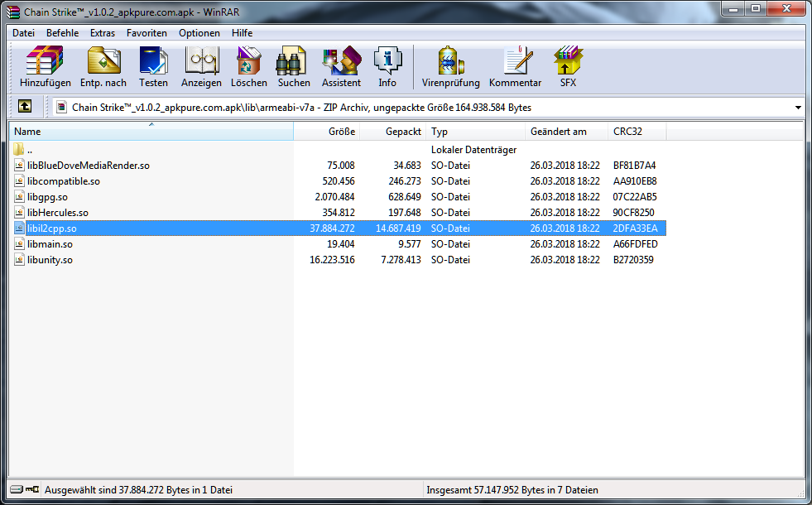Image resolution: width=812 pixels, height=505 pixels.
Task: Click file icon of libgpg.so
Action: (x=19, y=197)
